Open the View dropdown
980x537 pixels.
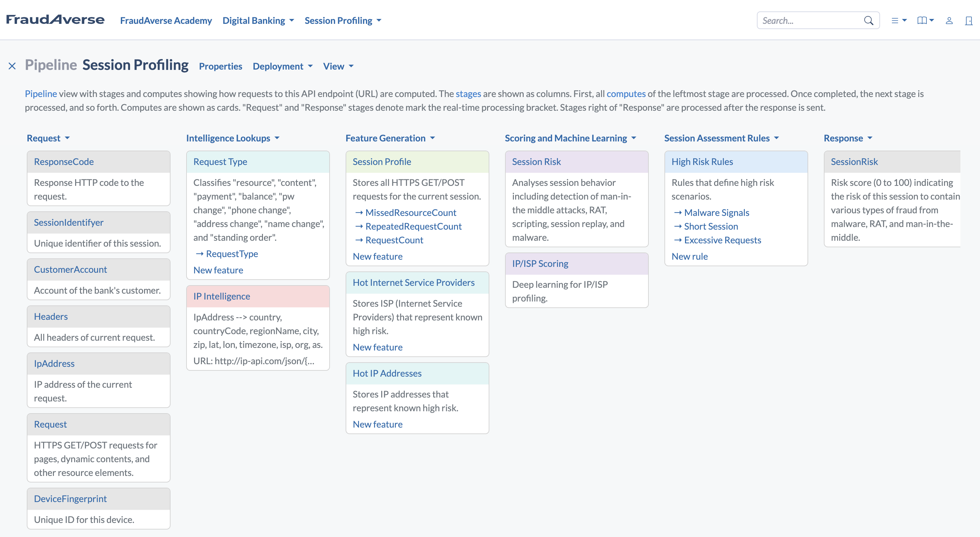pos(338,66)
